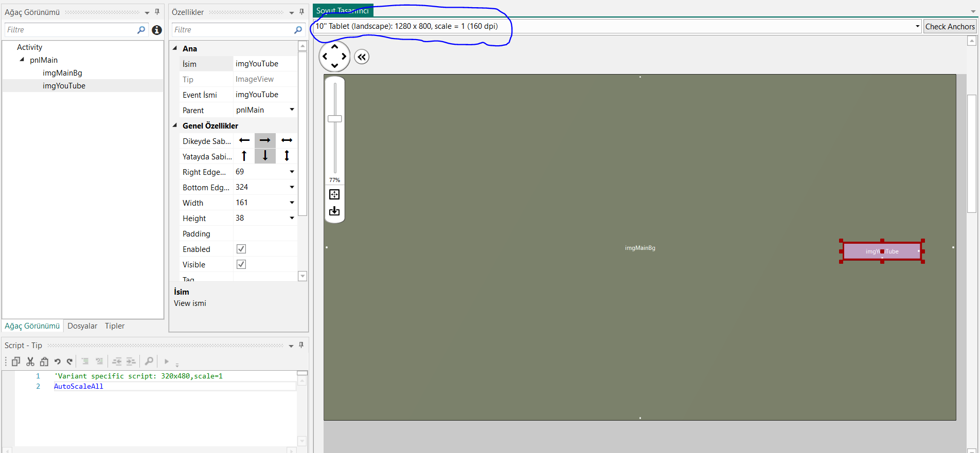Screen dimensions: 980x453
Task: Collapse the pnlMain tree node
Action: [x=22, y=60]
